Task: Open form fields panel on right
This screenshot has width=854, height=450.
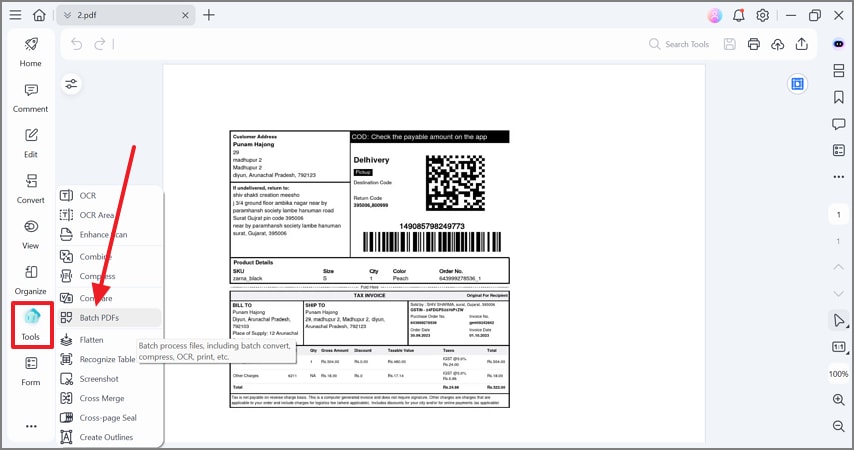Action: pyautogui.click(x=839, y=150)
